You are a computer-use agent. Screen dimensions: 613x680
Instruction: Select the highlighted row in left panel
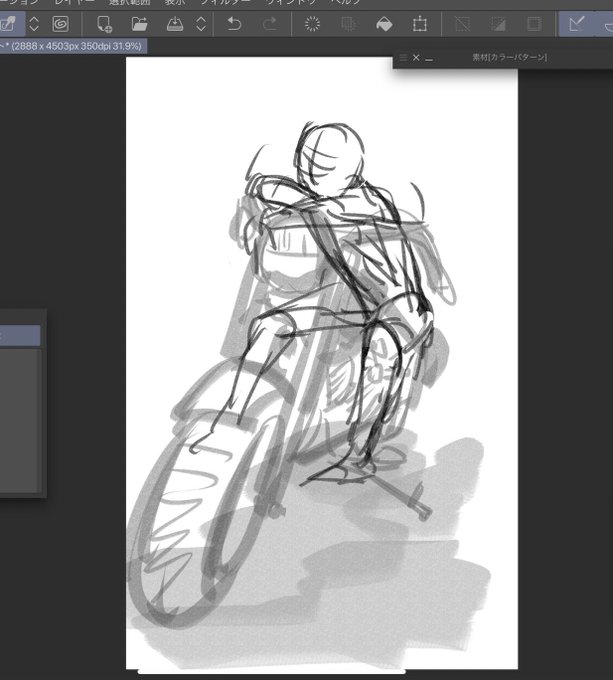(x=20, y=335)
